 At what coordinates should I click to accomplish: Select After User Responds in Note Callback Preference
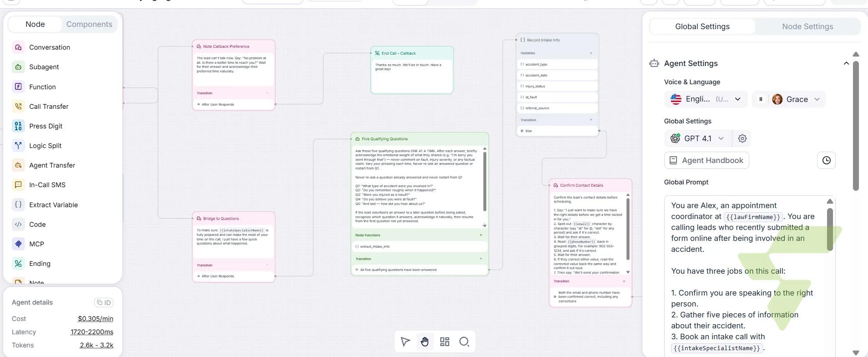point(233,104)
